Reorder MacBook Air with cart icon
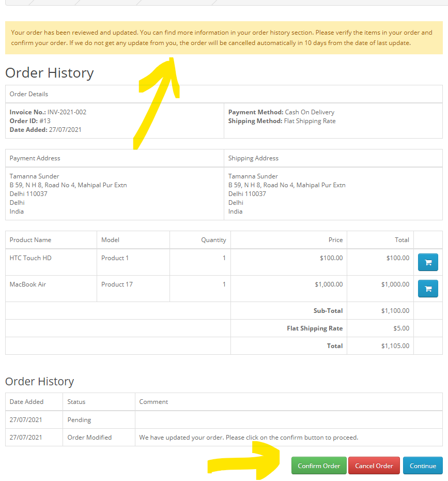This screenshot has height=481, width=448. click(x=428, y=289)
